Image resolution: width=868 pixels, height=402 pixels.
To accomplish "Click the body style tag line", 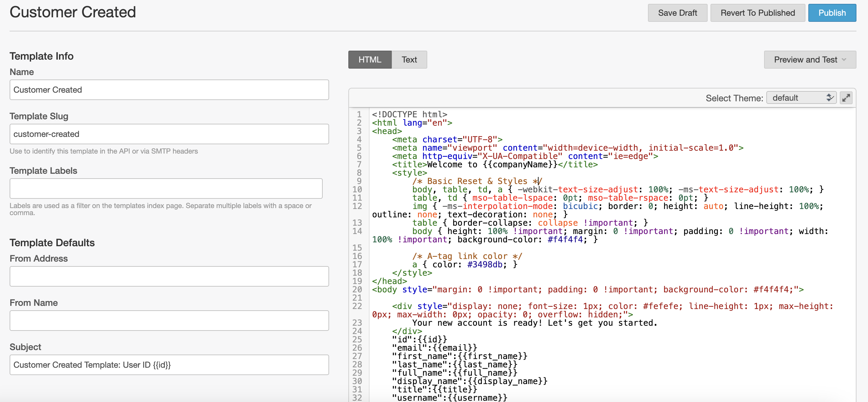I will point(588,289).
